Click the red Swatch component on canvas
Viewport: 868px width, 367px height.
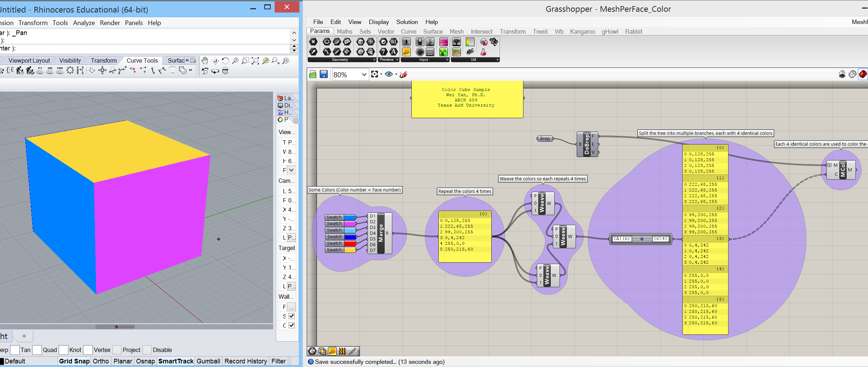tap(341, 244)
